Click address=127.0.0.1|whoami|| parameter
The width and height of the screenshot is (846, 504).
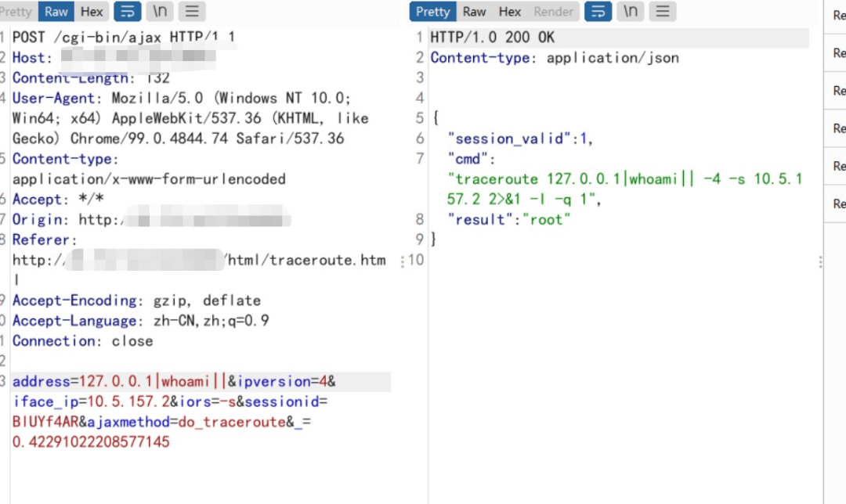pos(119,382)
